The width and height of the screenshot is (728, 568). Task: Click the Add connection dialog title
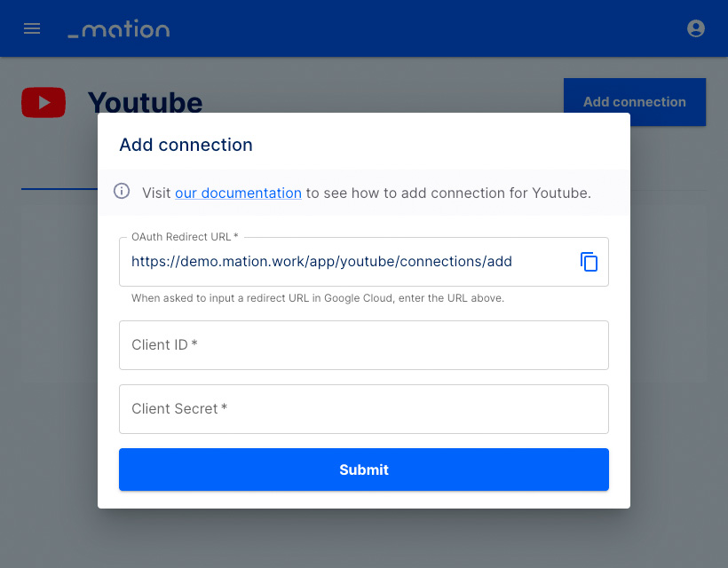point(186,145)
